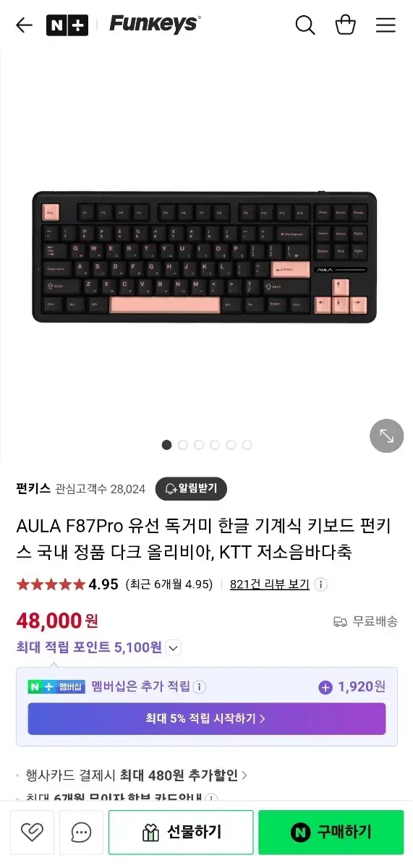Viewport: 413px width, 868px height.
Task: Click 최대 5% 적립 시작하기 banner
Action: click(x=207, y=719)
